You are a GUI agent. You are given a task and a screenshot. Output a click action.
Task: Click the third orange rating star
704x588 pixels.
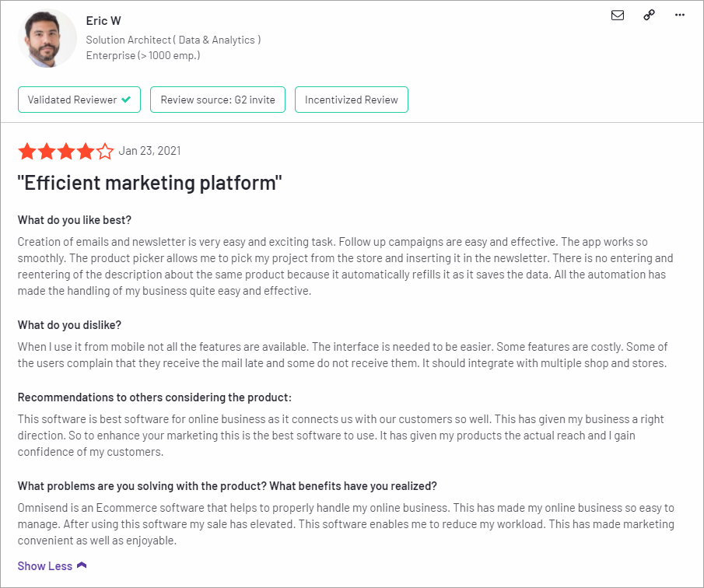point(66,151)
